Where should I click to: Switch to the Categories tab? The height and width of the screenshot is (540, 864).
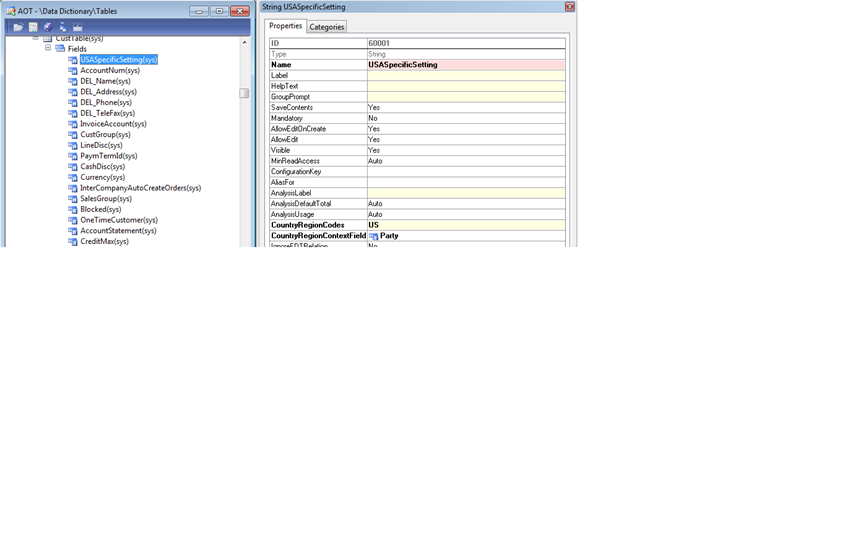point(327,26)
